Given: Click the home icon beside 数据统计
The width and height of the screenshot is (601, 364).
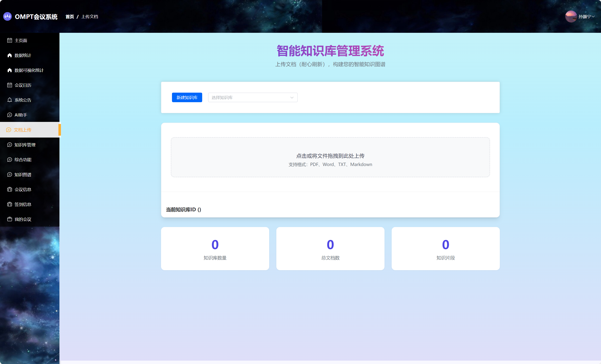Looking at the screenshot, I should [10, 55].
